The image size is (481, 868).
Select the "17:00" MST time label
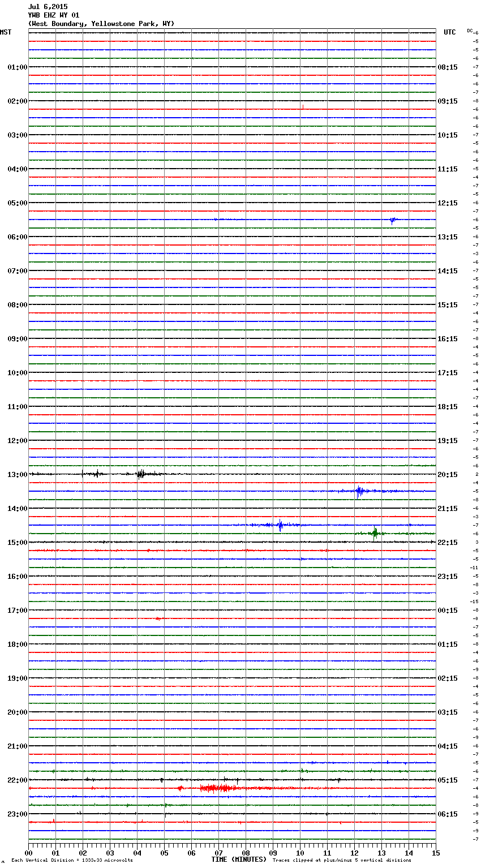tap(18, 611)
